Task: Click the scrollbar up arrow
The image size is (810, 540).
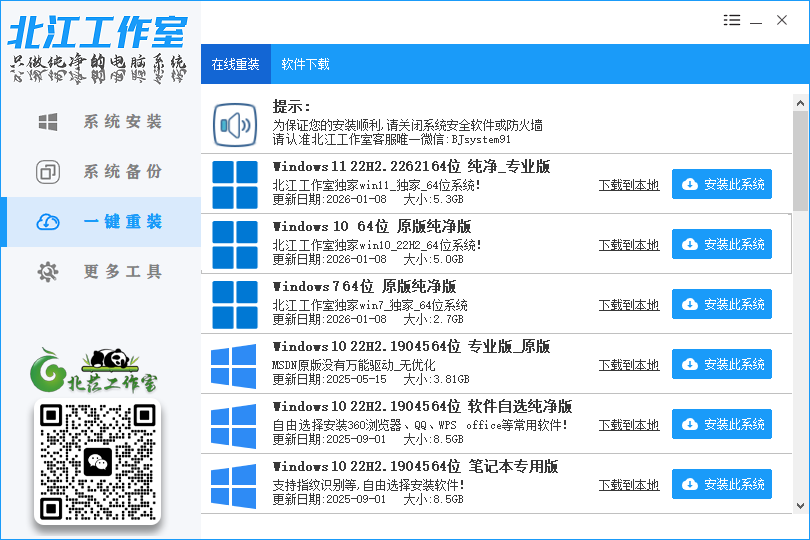Action: pyautogui.click(x=800, y=103)
